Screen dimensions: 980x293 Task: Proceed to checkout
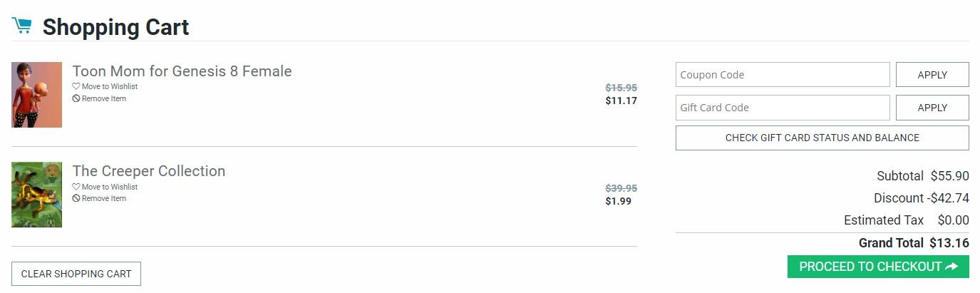pyautogui.click(x=877, y=267)
